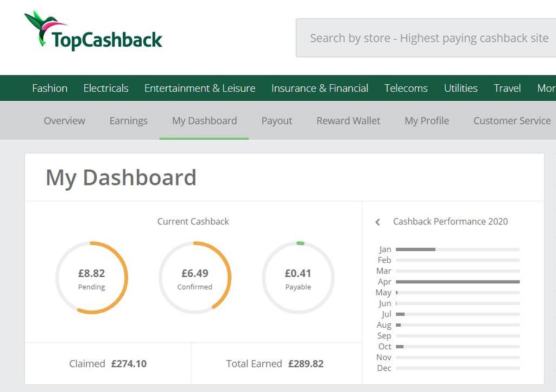Click the Confirmed cashback circle gauge
This screenshot has height=392, width=556.
pos(195,278)
